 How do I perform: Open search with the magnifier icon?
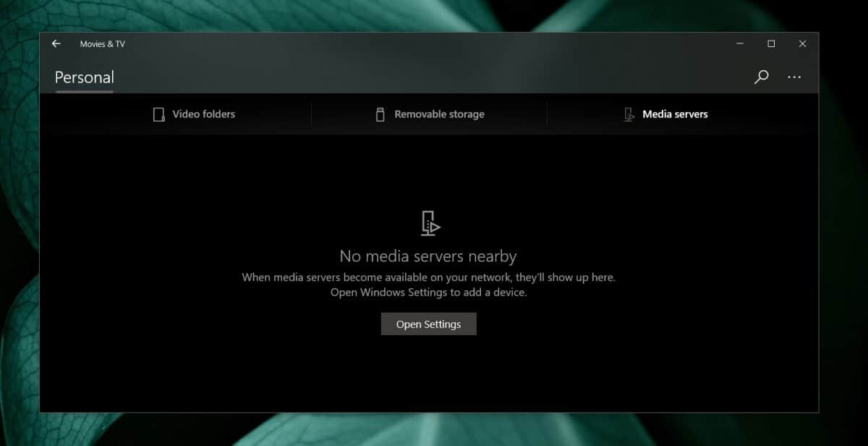(x=761, y=77)
